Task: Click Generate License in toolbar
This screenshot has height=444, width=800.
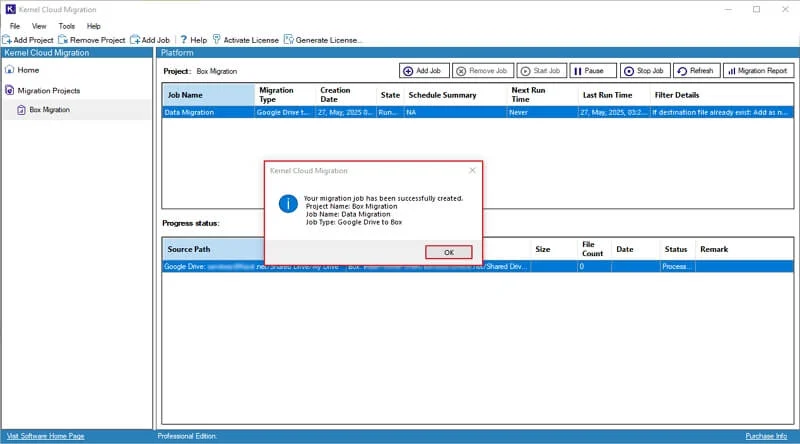Action: pos(323,40)
